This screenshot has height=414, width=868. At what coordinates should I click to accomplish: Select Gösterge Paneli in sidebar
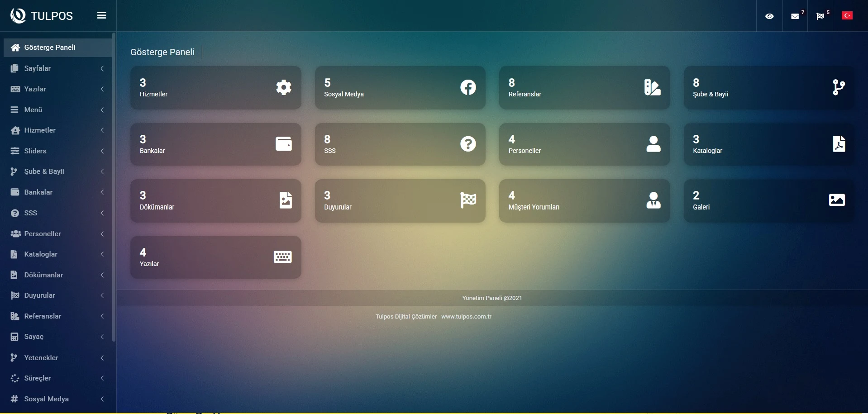click(x=57, y=48)
